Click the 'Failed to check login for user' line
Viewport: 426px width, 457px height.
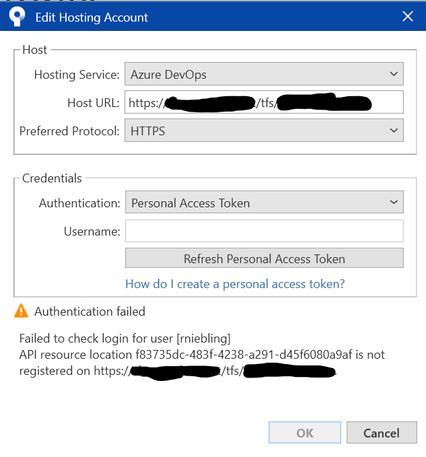125,338
